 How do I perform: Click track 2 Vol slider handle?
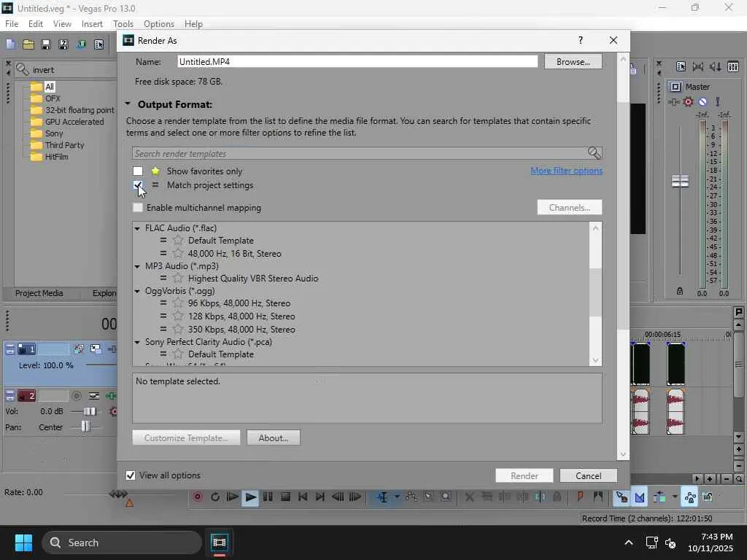click(90, 411)
